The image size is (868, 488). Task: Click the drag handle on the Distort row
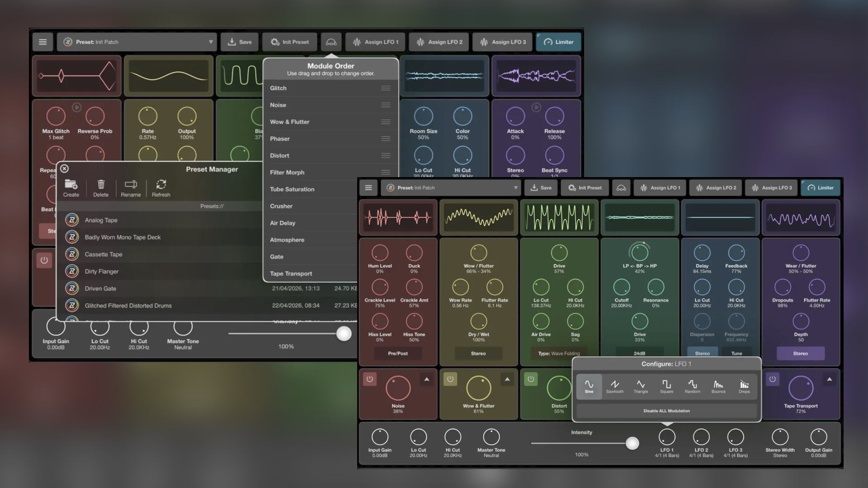click(x=386, y=155)
